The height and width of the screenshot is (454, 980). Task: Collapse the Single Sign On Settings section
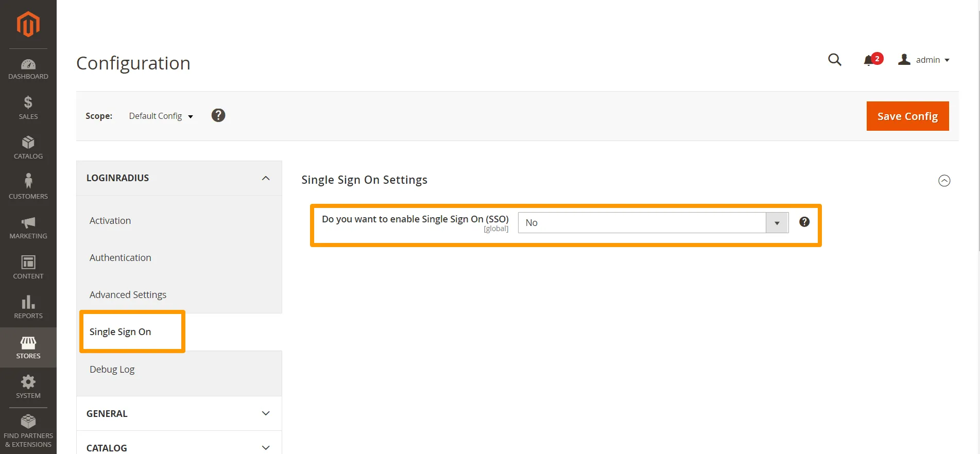pos(944,181)
